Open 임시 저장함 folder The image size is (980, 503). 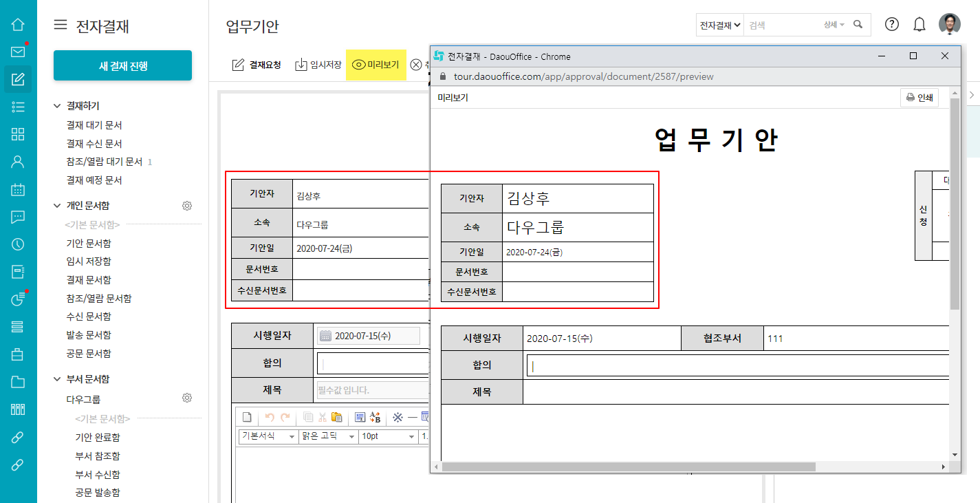tap(89, 261)
